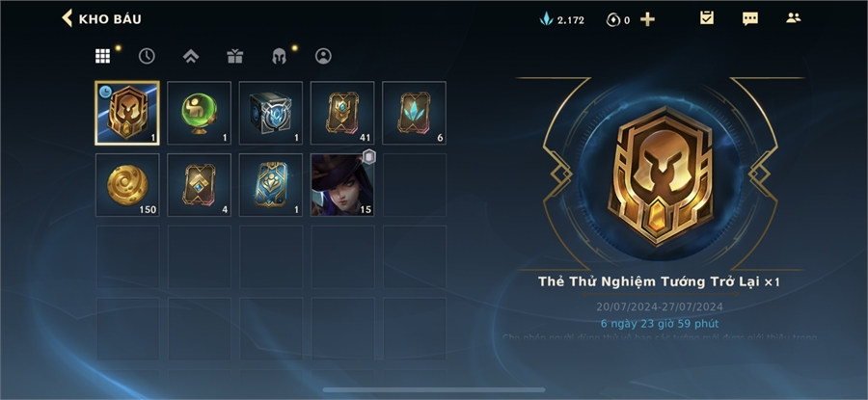Image resolution: width=868 pixels, height=400 pixels.
Task: Select the blue crystal card with count 6
Action: coord(414,113)
